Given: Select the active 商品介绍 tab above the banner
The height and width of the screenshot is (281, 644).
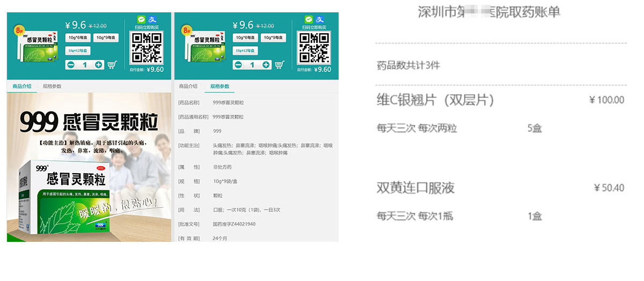Looking at the screenshot, I should 22,86.
